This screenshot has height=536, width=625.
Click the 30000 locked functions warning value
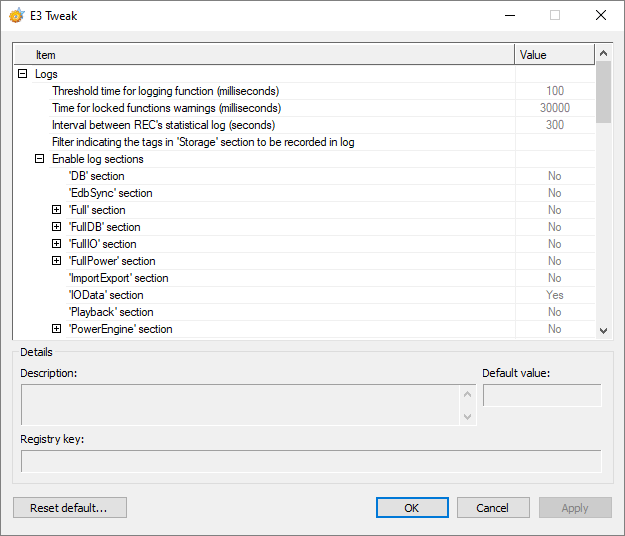pyautogui.click(x=554, y=108)
